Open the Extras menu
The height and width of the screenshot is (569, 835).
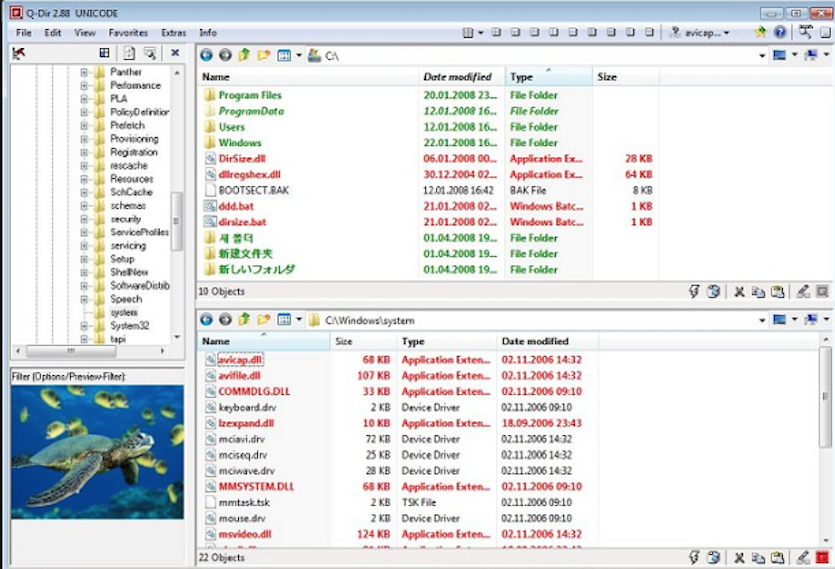174,32
